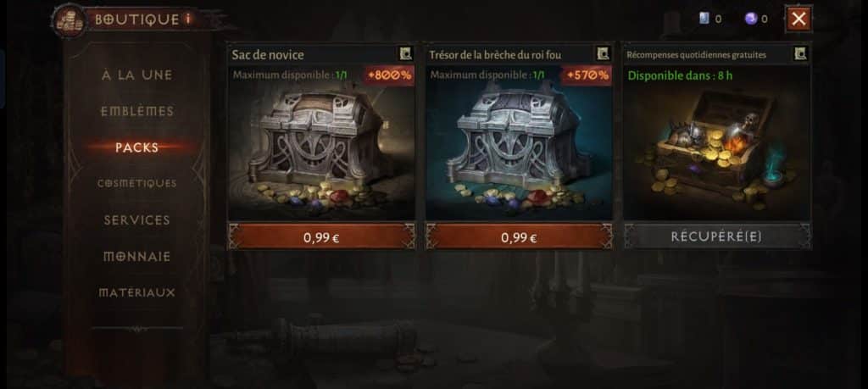Open the Matériaux category
This screenshot has width=868, height=389.
[x=136, y=292]
